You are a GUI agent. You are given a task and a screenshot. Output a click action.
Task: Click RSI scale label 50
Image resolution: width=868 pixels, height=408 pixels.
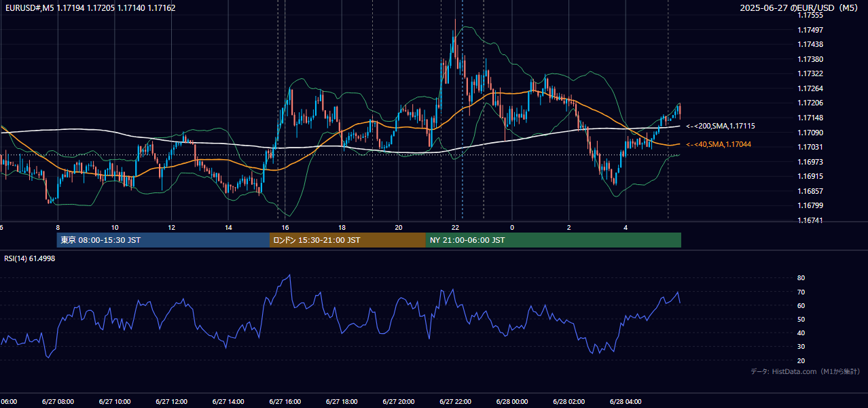pyautogui.click(x=801, y=320)
